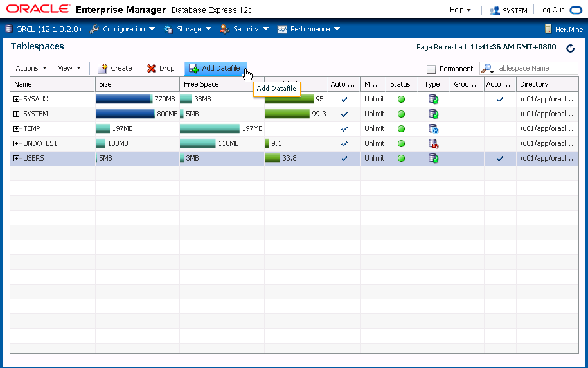Expand the TEMP tablespace row
The image size is (588, 368).
[x=16, y=129]
